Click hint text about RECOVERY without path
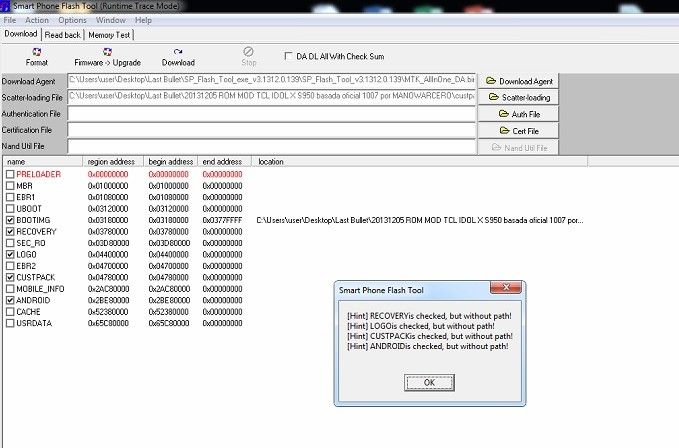679x448 pixels. tap(429, 316)
